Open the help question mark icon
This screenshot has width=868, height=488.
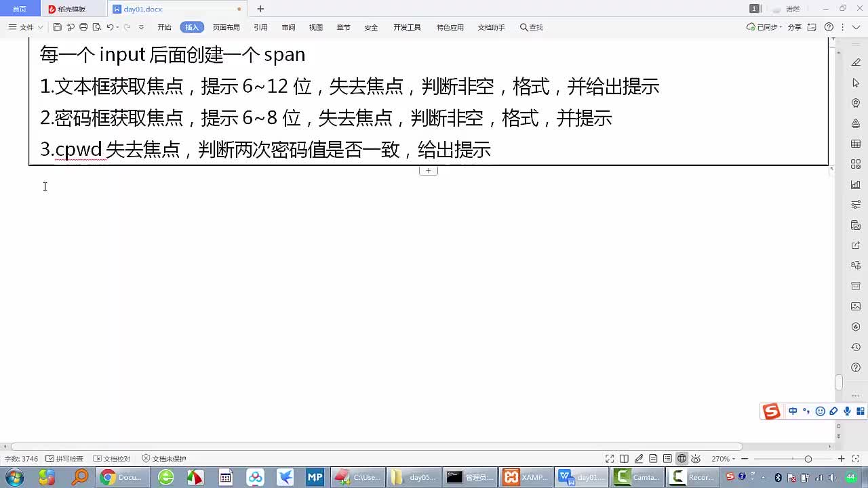click(x=829, y=27)
